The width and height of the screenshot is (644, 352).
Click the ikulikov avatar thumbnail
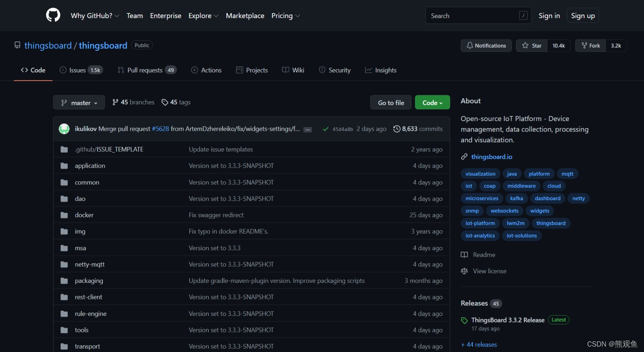coord(64,129)
